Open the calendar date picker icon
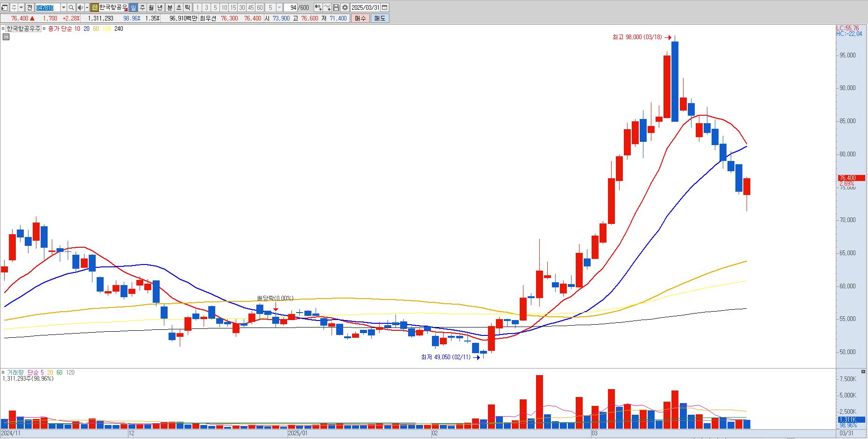The width and height of the screenshot is (868, 439). click(x=384, y=7)
